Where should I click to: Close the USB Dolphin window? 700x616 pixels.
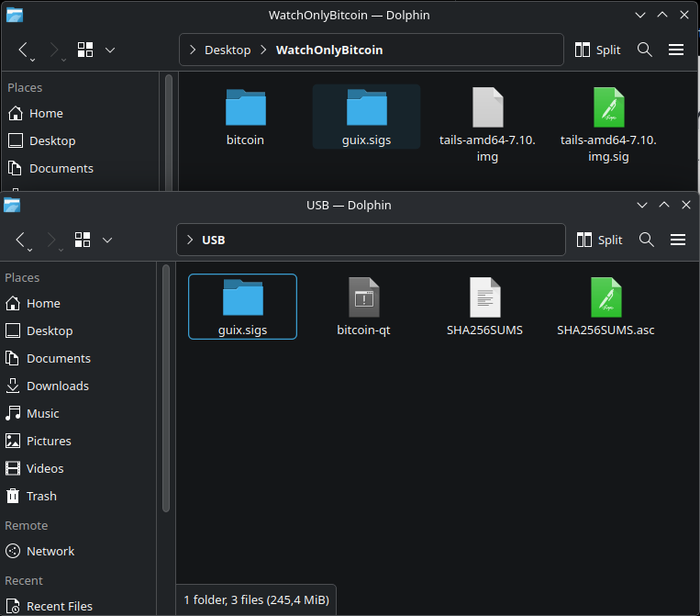[686, 205]
